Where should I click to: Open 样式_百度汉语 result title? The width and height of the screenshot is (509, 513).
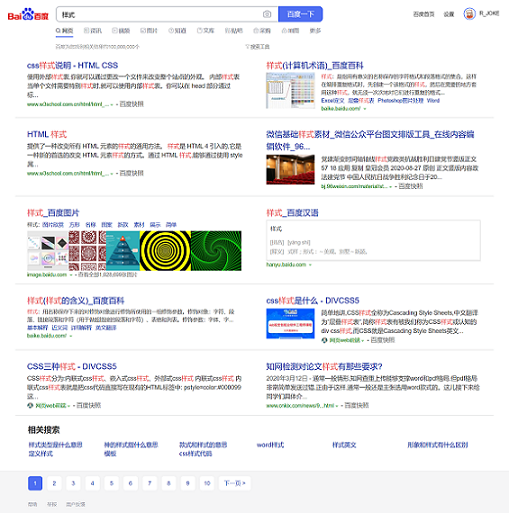[292, 213]
